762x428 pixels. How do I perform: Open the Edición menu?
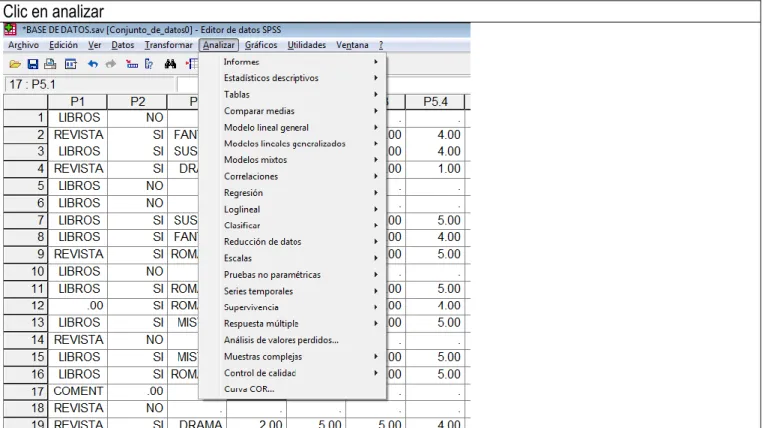coord(63,45)
